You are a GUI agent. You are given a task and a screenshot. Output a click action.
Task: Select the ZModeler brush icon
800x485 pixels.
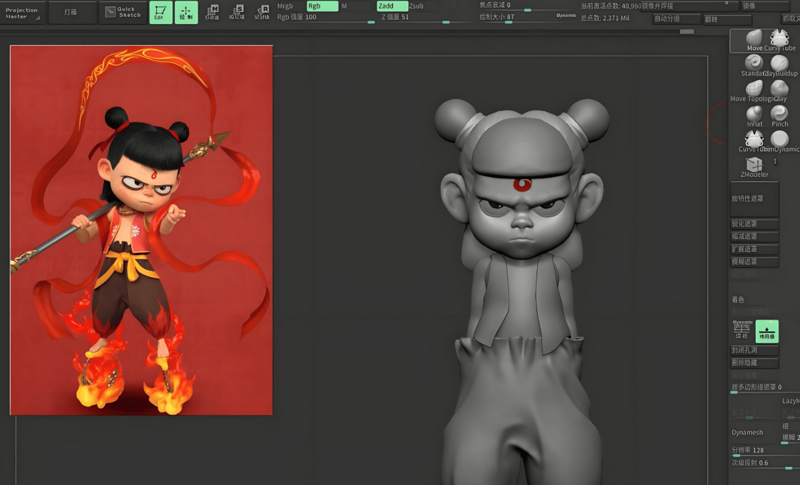click(x=754, y=167)
